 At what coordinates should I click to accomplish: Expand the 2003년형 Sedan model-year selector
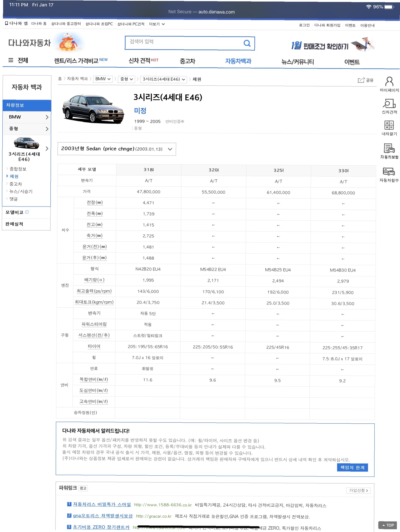coord(117,149)
